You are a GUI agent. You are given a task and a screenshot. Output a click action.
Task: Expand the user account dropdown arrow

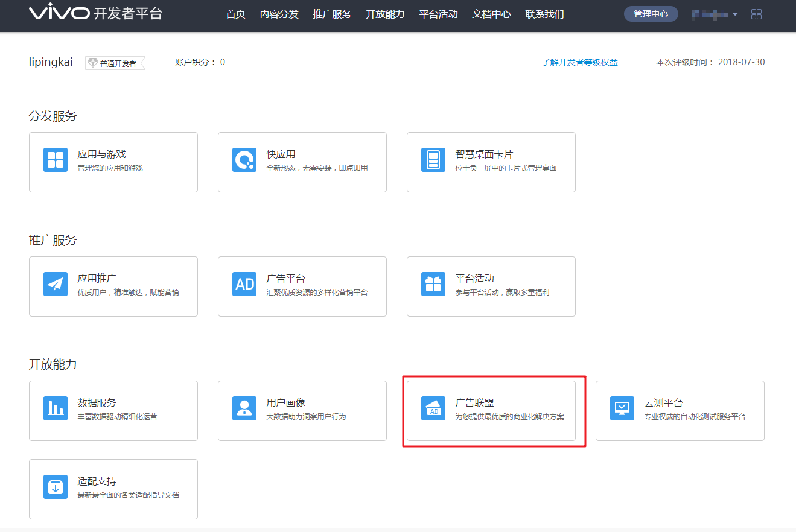click(x=735, y=14)
